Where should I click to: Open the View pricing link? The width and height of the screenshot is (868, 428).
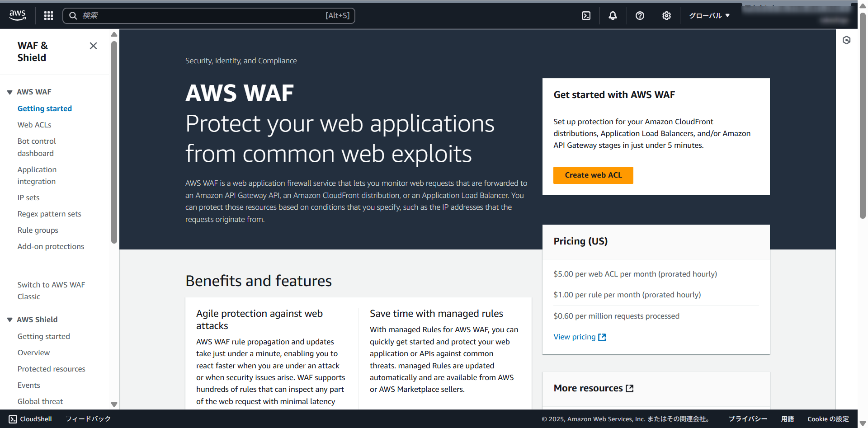[579, 337]
